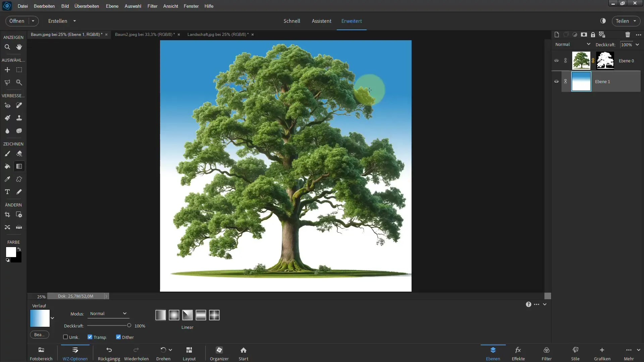Drag the Deckkraft opacity slider
644x362 pixels.
[x=129, y=326]
